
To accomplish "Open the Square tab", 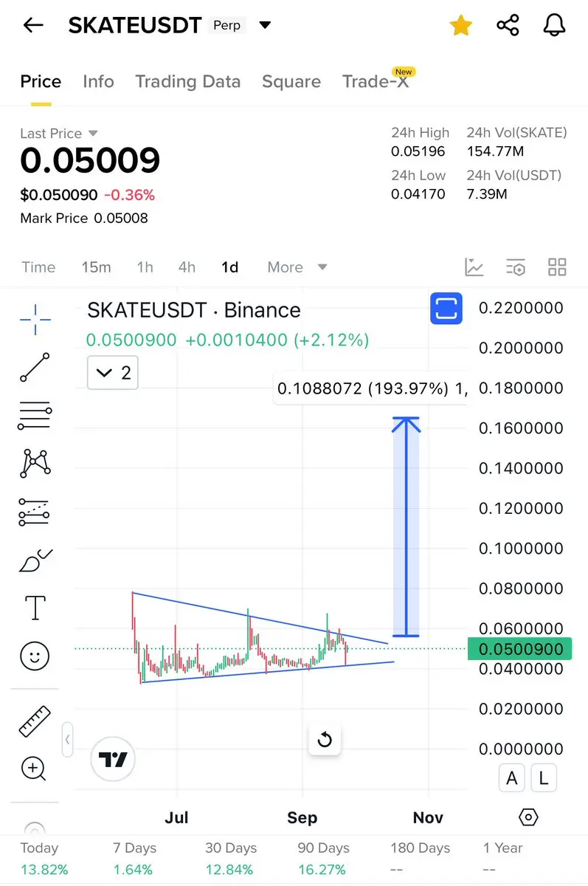I will pyautogui.click(x=291, y=81).
